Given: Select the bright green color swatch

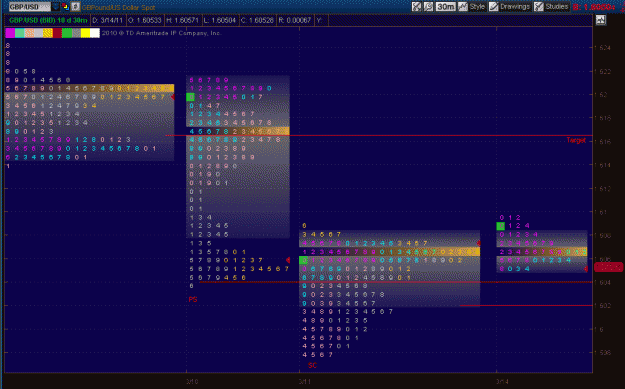Looking at the screenshot, I should (67, 33).
